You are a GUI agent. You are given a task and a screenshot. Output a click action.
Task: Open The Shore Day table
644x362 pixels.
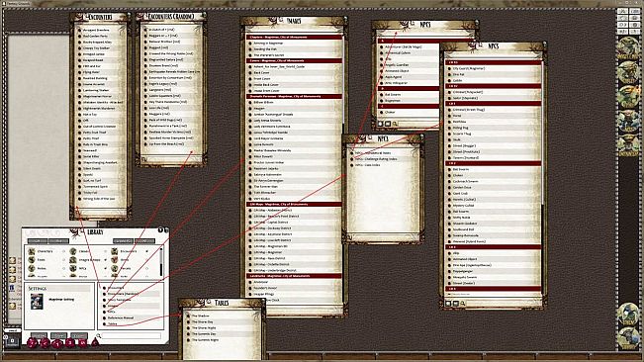[203, 321]
